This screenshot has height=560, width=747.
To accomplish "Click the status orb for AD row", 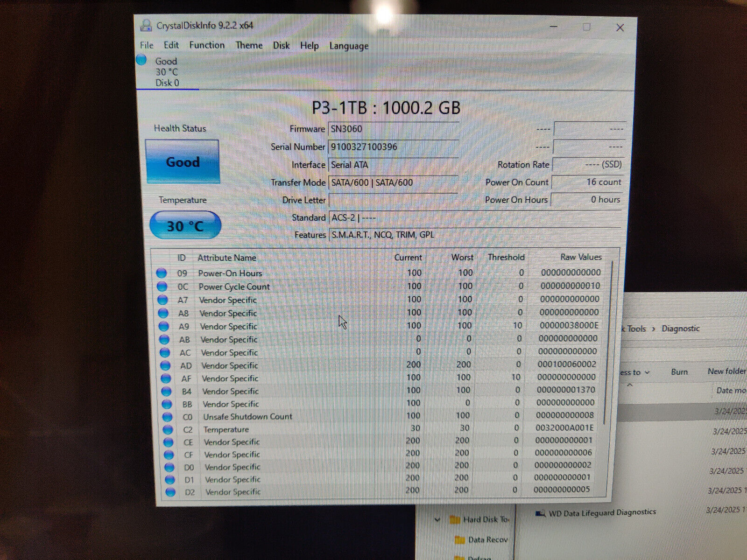I will pos(165,365).
